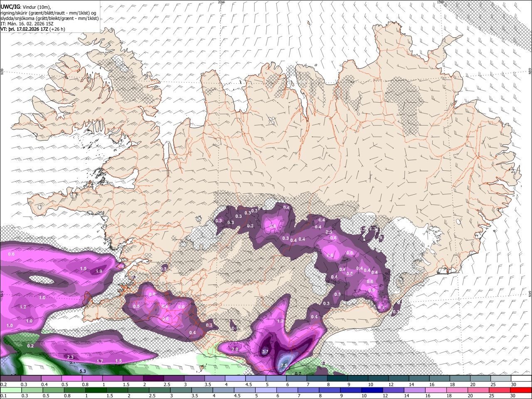Click the "30" label in the lower legend row
The width and height of the screenshot is (532, 399).
pyautogui.click(x=513, y=396)
